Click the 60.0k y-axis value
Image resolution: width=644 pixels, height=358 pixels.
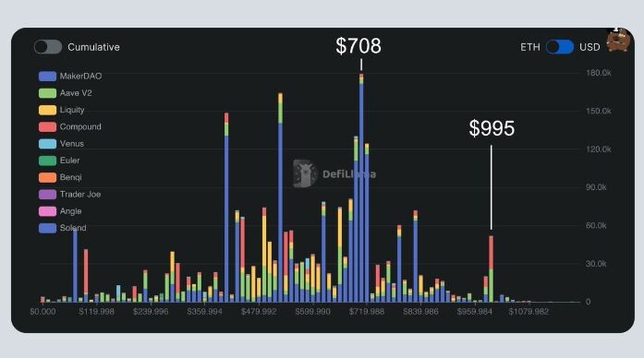(596, 225)
